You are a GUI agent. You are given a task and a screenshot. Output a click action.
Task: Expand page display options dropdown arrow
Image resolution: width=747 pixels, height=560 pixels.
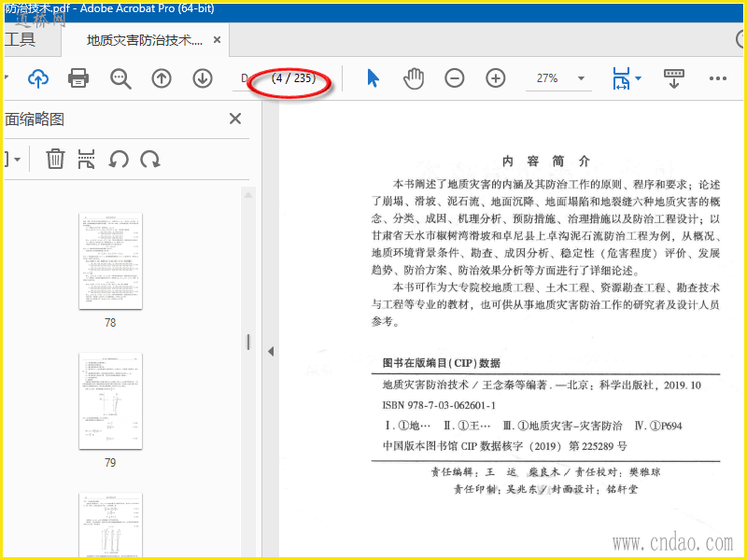(639, 78)
